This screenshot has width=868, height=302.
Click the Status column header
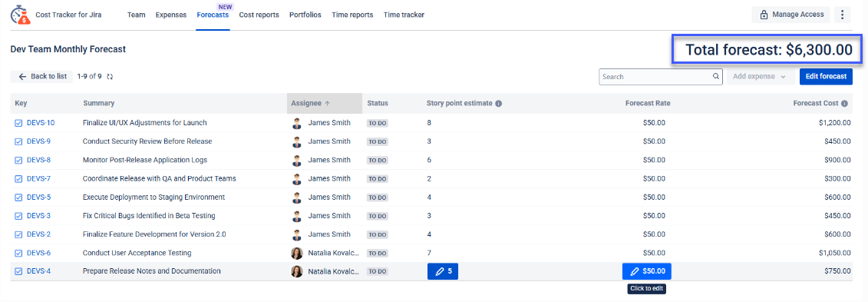(378, 103)
